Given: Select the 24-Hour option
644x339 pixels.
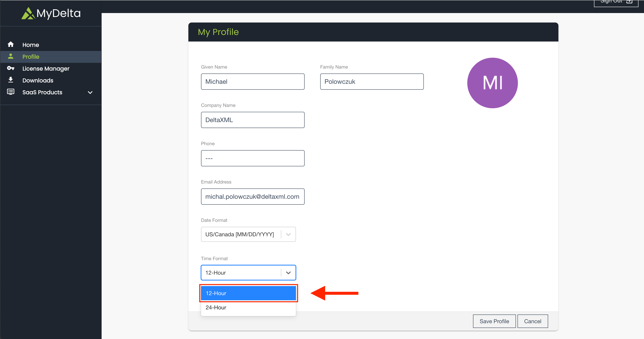Looking at the screenshot, I should tap(248, 308).
